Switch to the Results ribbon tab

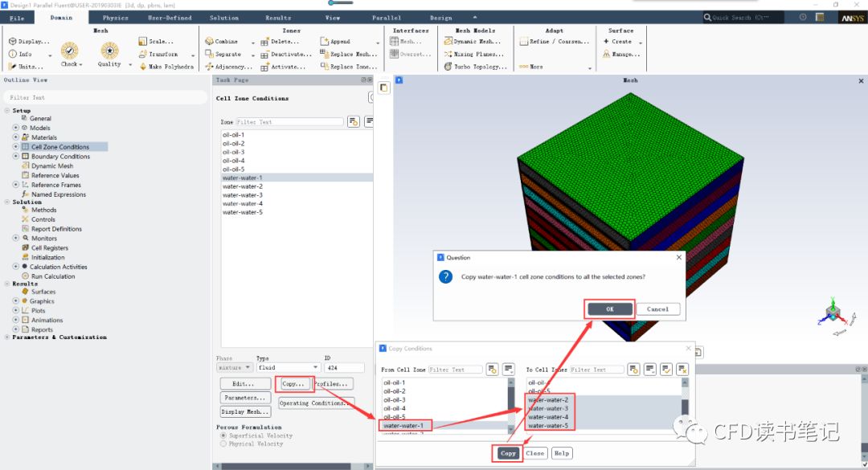(x=278, y=18)
